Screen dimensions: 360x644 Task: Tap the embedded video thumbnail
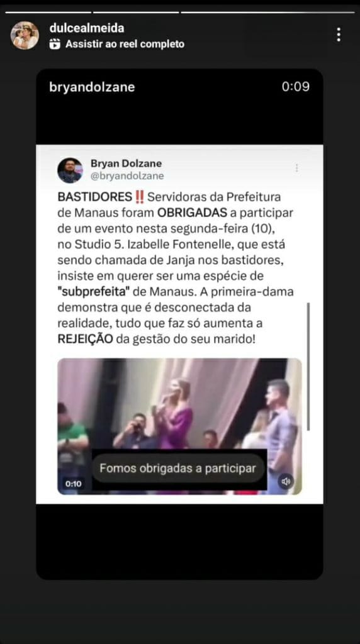click(179, 426)
